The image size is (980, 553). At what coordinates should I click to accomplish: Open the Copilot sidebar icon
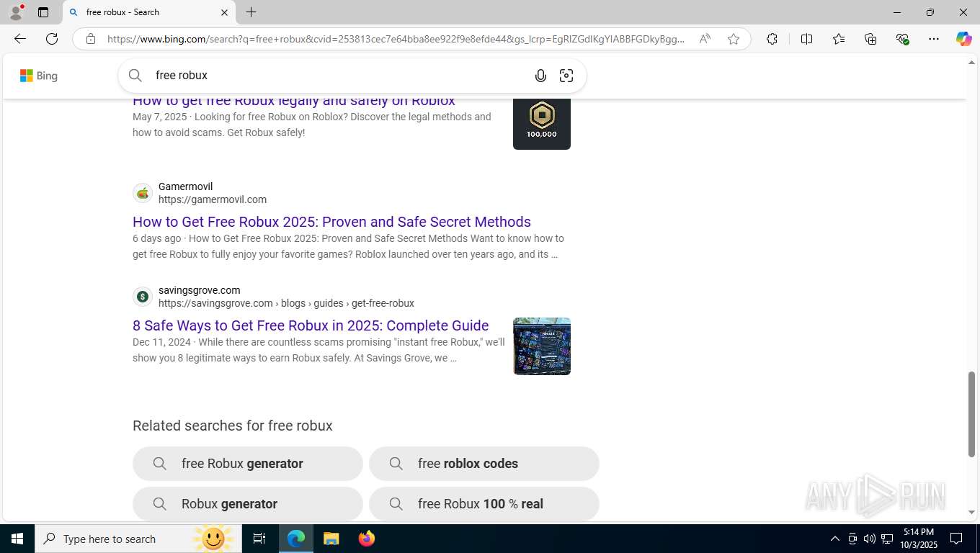click(x=963, y=39)
